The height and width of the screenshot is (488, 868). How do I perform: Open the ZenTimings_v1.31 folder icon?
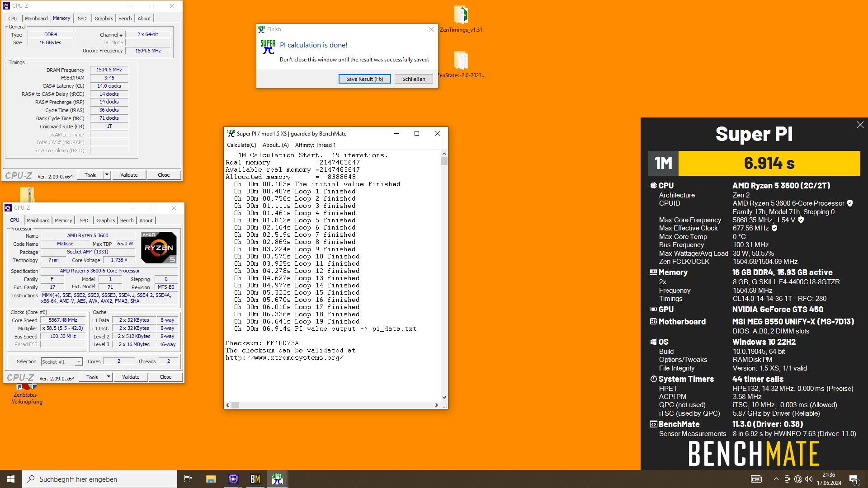461,15
